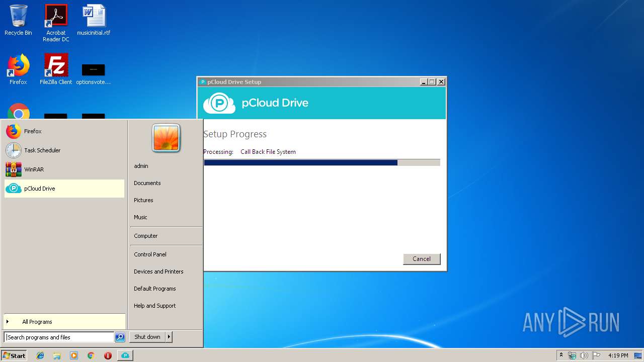The image size is (644, 362).
Task: Open Google Chrome from the taskbar
Action: pyautogui.click(x=91, y=355)
